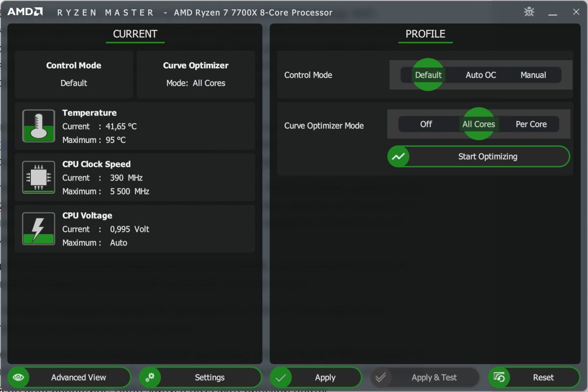This screenshot has height=392, width=588.
Task: Click the eye icon beside Advanced View
Action: [x=19, y=377]
